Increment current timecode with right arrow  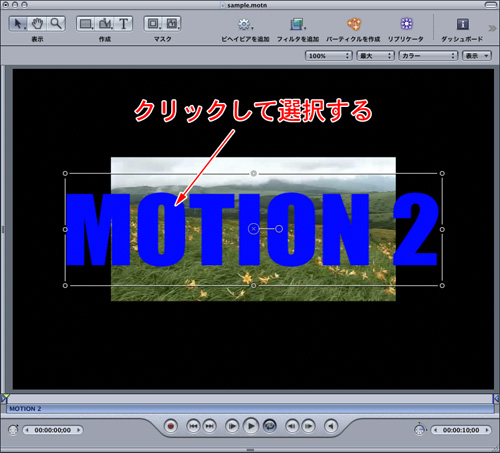(x=79, y=430)
